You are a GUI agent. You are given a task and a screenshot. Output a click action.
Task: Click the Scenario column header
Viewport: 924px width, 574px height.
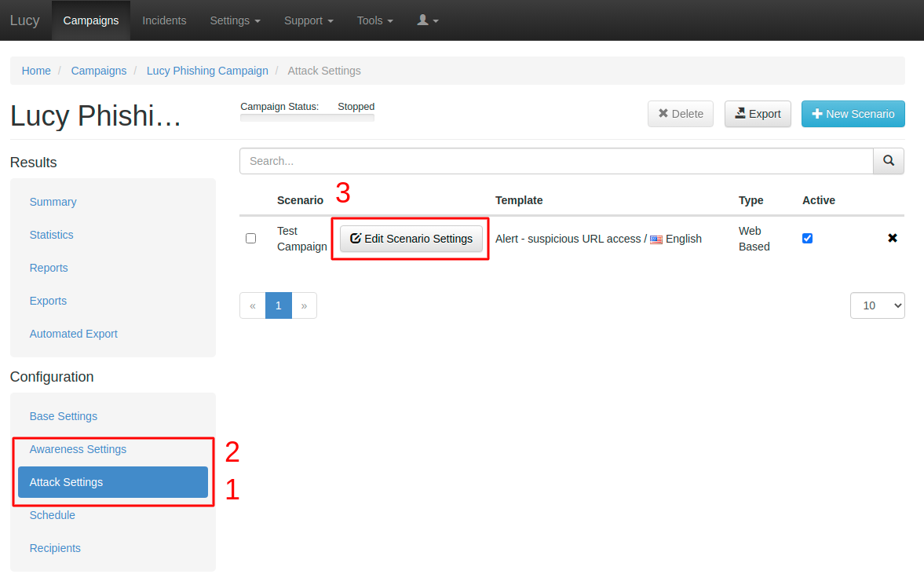300,200
